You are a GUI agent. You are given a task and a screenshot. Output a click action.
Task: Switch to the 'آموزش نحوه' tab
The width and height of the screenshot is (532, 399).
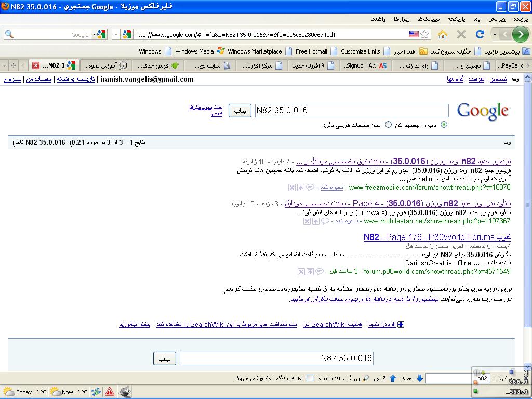tap(106, 65)
